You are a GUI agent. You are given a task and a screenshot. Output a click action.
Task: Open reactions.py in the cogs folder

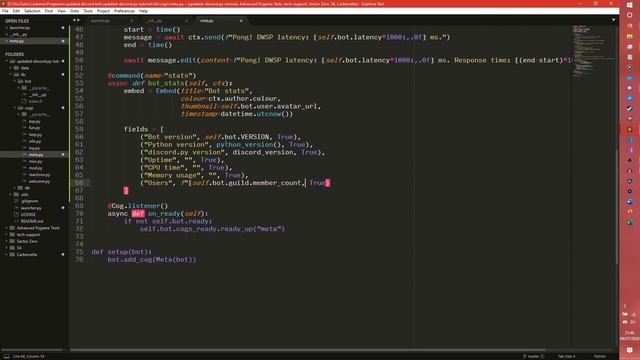(x=39, y=175)
